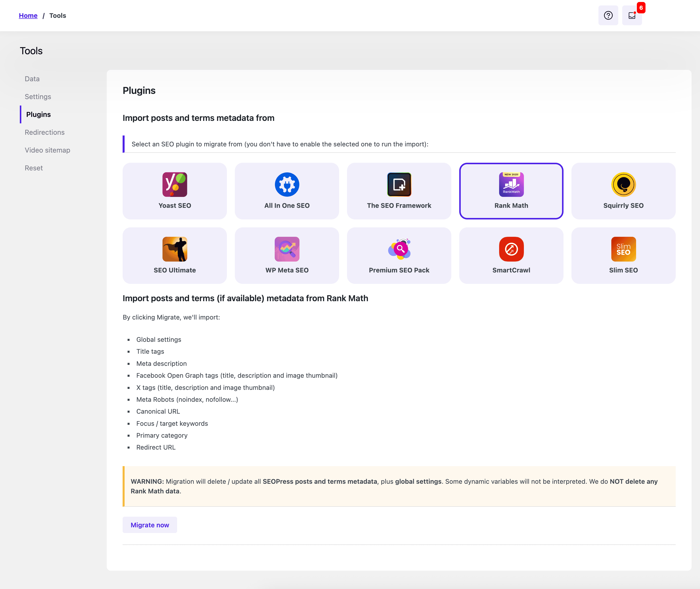Click the 'Canonical URL' list item
The image size is (700, 589).
(x=158, y=412)
